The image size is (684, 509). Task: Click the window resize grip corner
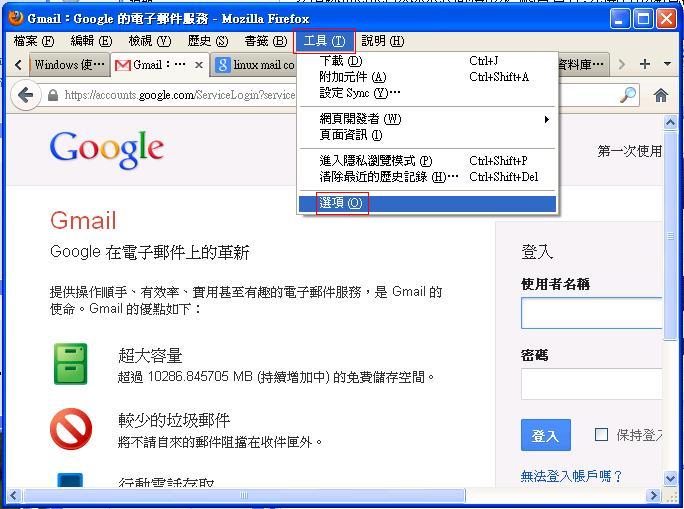tap(670, 496)
